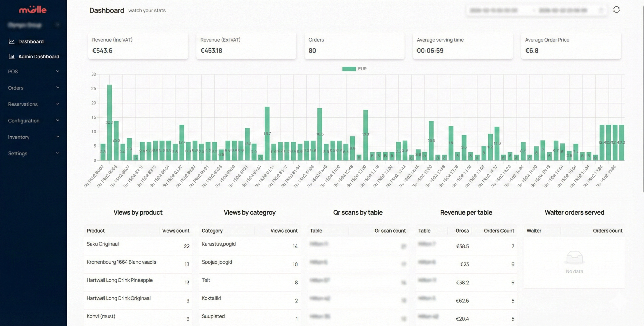Click the tallest bar in the revenue chart

109,120
